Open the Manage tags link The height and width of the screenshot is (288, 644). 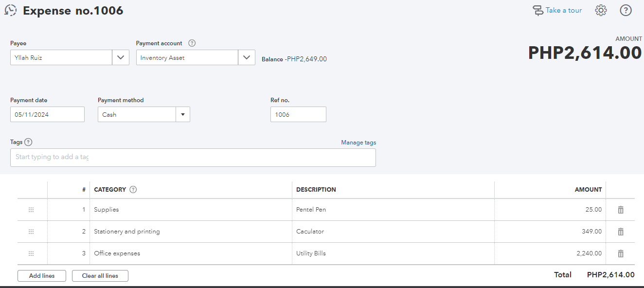(358, 143)
